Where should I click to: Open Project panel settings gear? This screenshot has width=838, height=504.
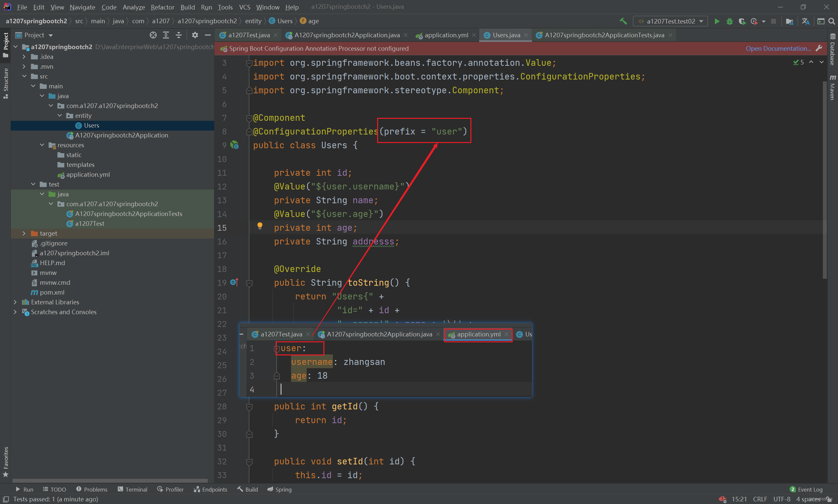[195, 35]
